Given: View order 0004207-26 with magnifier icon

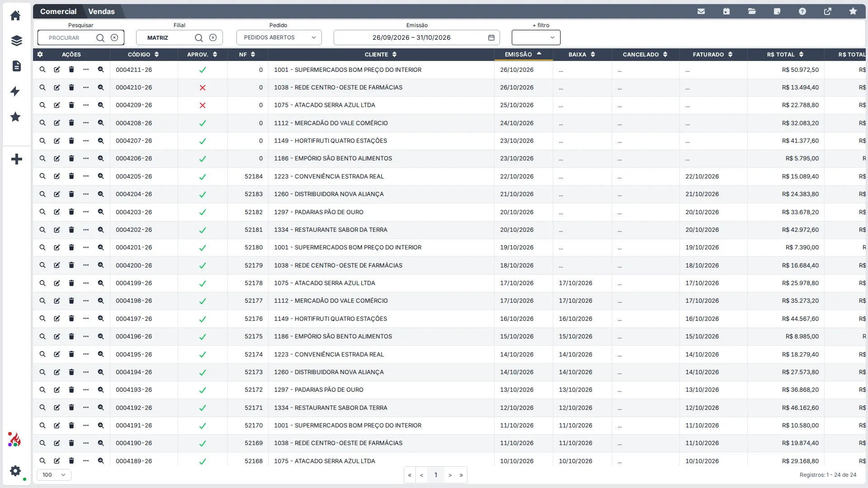Looking at the screenshot, I should 42,141.
